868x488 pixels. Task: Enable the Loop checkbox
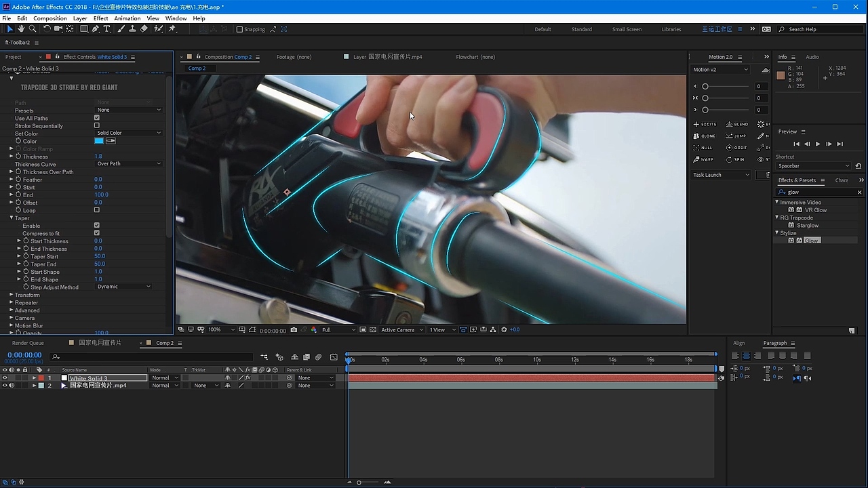coord(97,210)
